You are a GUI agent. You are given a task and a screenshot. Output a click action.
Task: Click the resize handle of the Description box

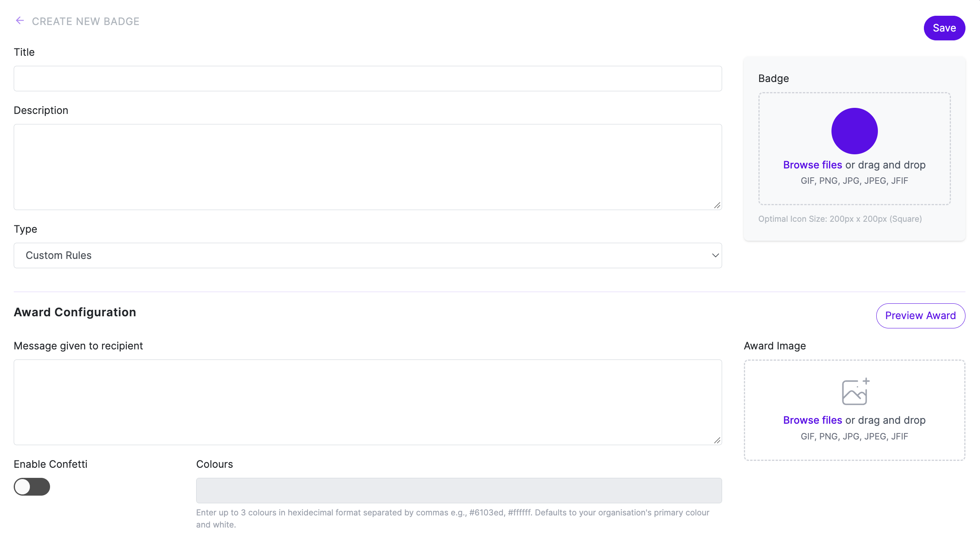pyautogui.click(x=717, y=205)
